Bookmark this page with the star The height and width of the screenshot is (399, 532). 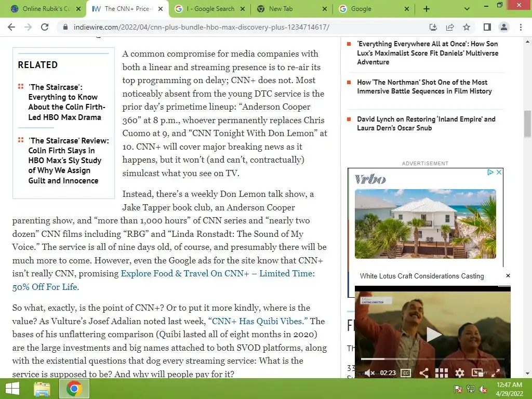[x=467, y=27]
